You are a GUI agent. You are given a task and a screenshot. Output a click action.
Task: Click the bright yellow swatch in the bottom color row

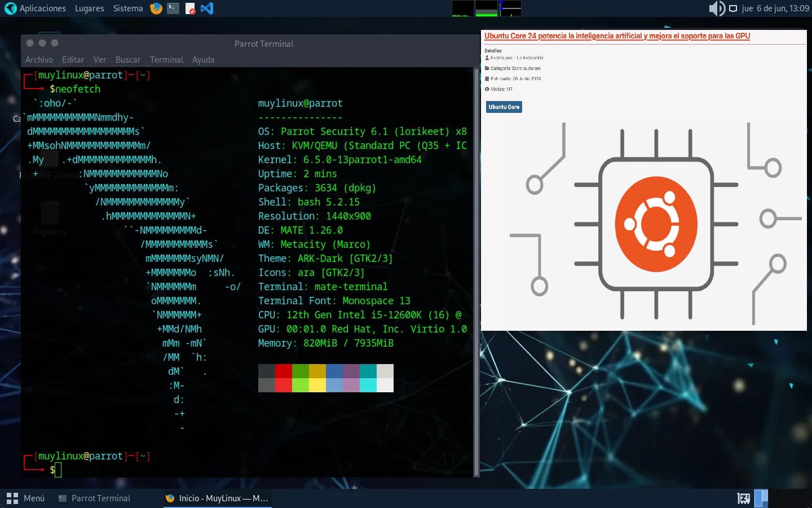317,385
